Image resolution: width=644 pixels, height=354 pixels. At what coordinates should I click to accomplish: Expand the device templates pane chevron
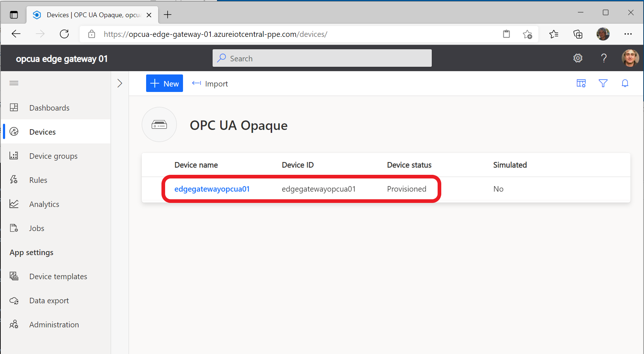(120, 83)
